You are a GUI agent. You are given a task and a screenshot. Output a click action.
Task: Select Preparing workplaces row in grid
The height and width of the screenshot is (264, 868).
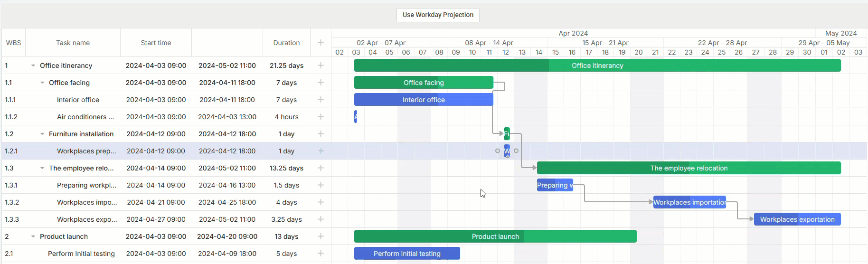pyautogui.click(x=86, y=185)
